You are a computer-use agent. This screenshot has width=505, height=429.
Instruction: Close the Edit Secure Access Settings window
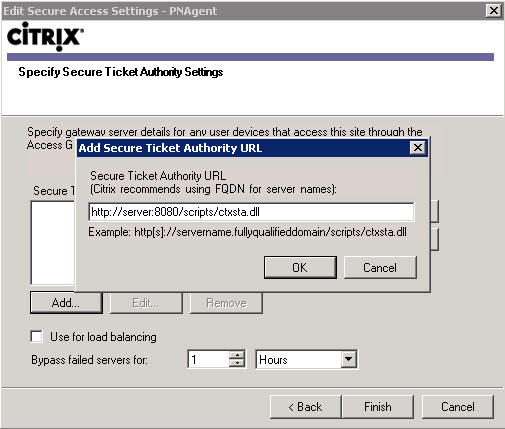(494, 11)
